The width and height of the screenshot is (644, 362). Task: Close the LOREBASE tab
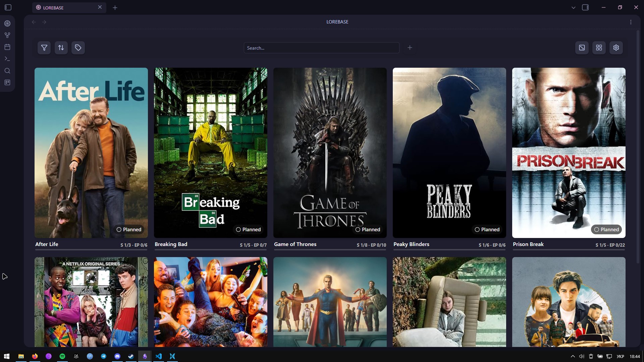[100, 7]
